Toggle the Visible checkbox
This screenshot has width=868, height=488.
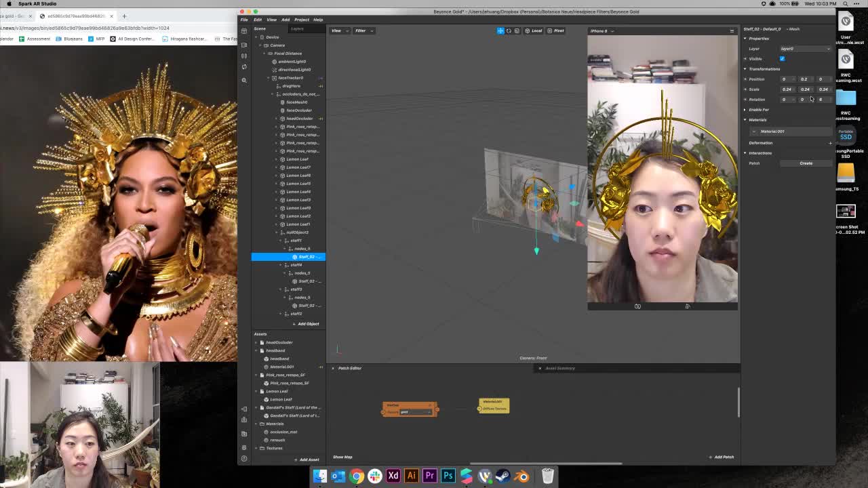[782, 58]
